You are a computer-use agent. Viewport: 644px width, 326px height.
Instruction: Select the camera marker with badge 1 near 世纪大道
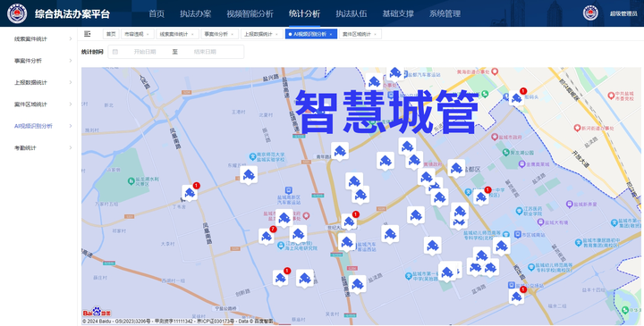click(349, 222)
